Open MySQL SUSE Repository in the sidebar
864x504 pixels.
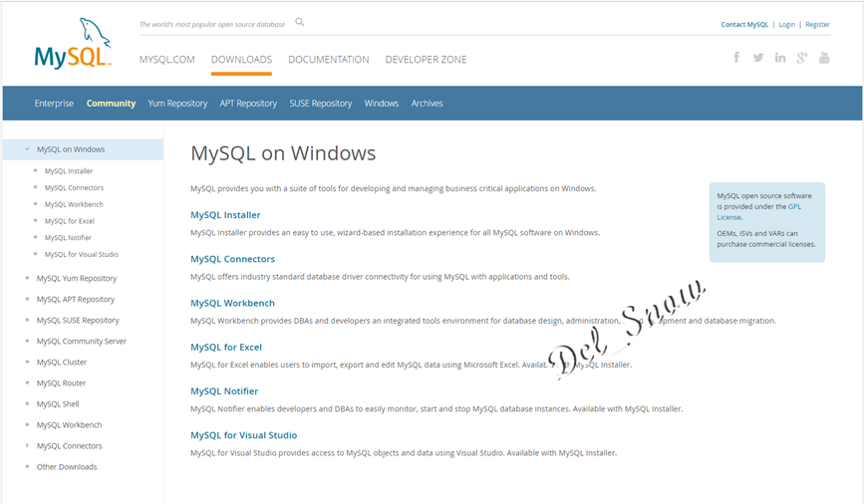pos(78,320)
